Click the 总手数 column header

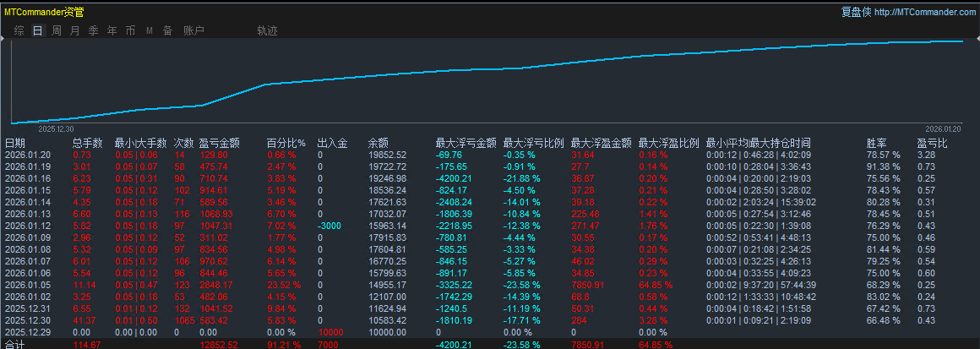88,143
